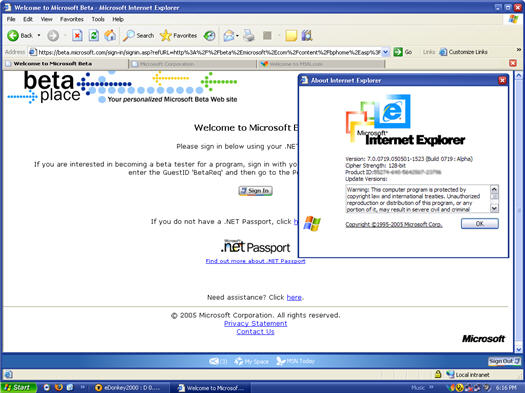
Task: Close the About Internet Explorer dialog
Action: pyautogui.click(x=502, y=80)
